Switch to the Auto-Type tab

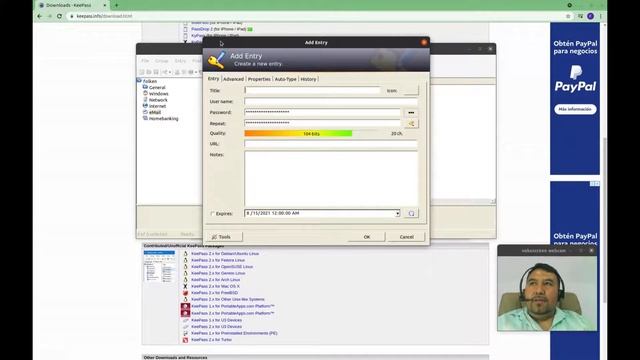(285, 79)
